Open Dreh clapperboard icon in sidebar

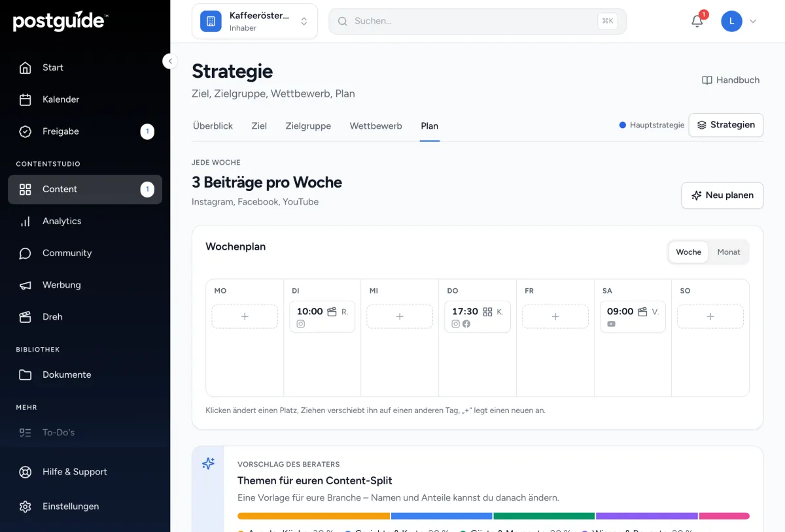tap(26, 317)
